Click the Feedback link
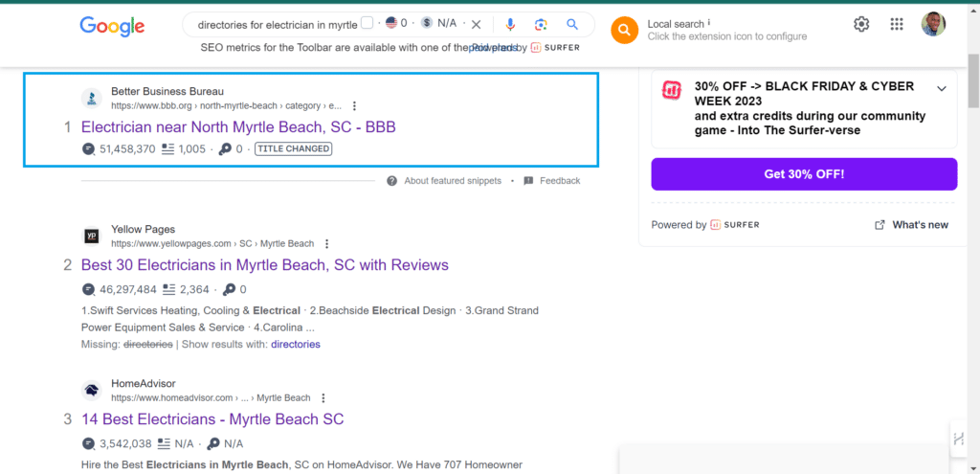 [x=560, y=181]
